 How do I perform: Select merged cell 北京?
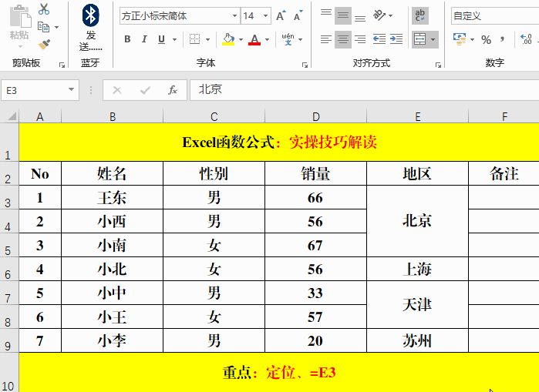417,221
